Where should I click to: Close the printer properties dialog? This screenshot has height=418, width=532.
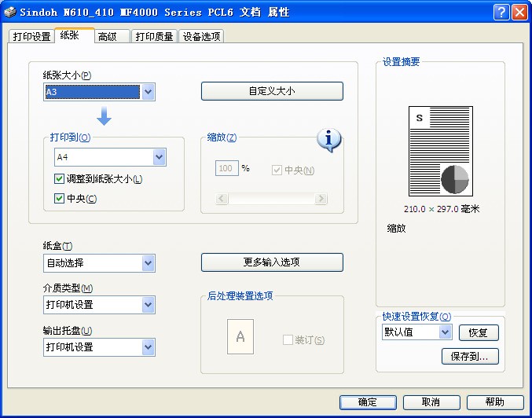point(519,13)
